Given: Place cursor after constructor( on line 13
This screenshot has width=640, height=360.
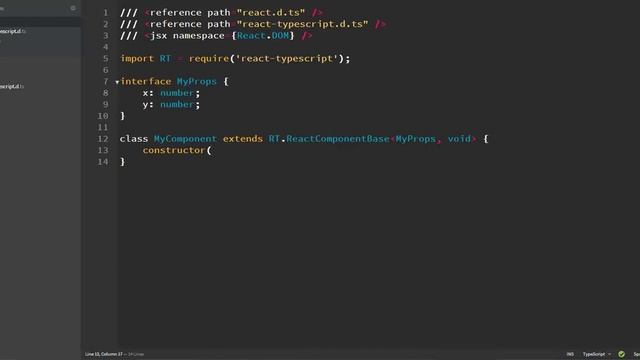Looking at the screenshot, I should [x=212, y=150].
